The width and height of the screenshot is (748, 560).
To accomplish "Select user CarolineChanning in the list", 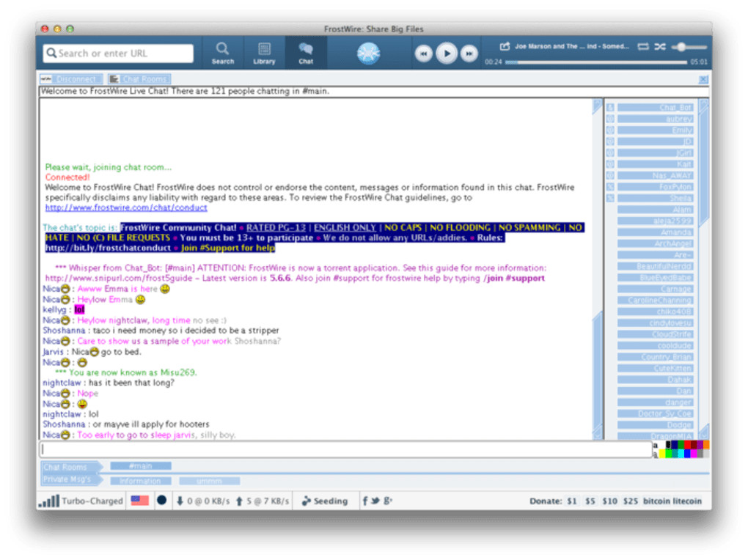I will (655, 301).
